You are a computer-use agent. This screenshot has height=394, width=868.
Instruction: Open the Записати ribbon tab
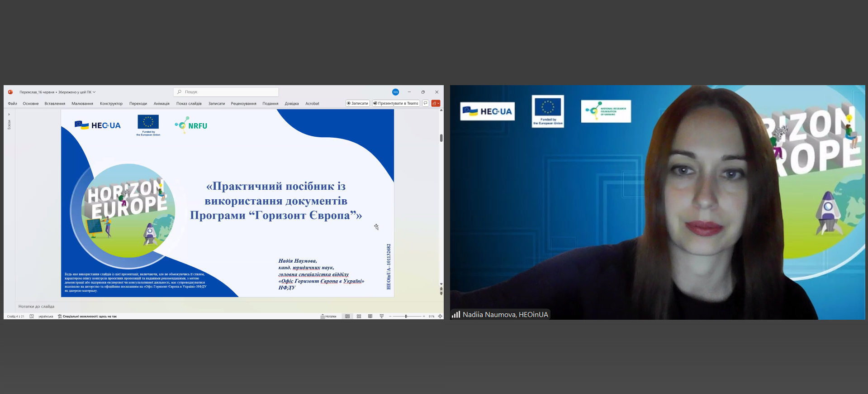[x=217, y=104]
